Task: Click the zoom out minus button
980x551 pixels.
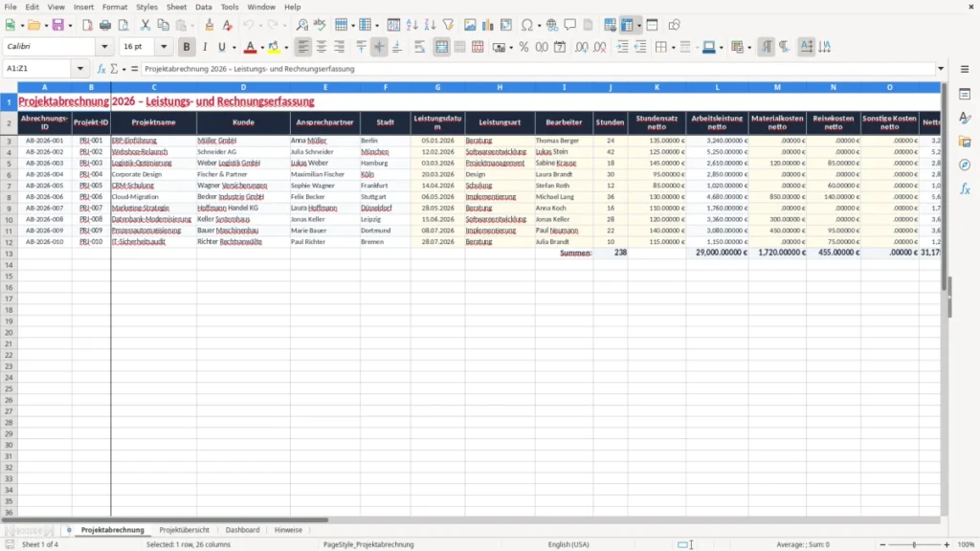Action: pos(882,544)
